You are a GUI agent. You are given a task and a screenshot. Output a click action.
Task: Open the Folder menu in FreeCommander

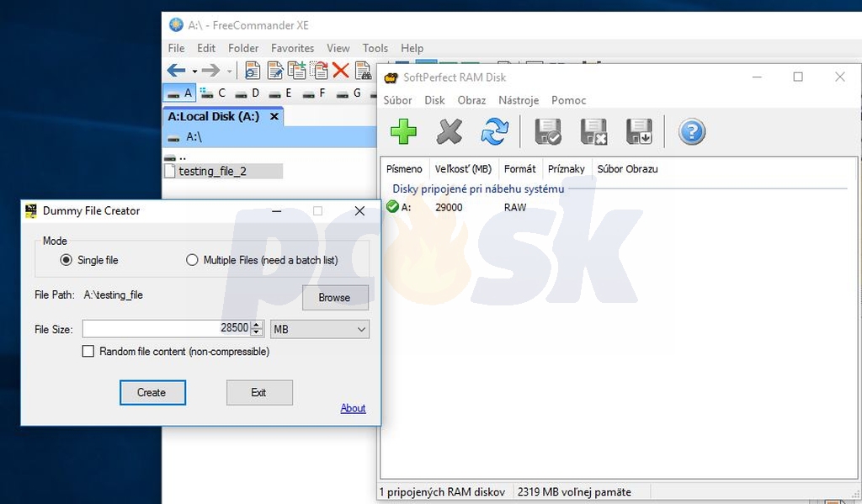(243, 48)
